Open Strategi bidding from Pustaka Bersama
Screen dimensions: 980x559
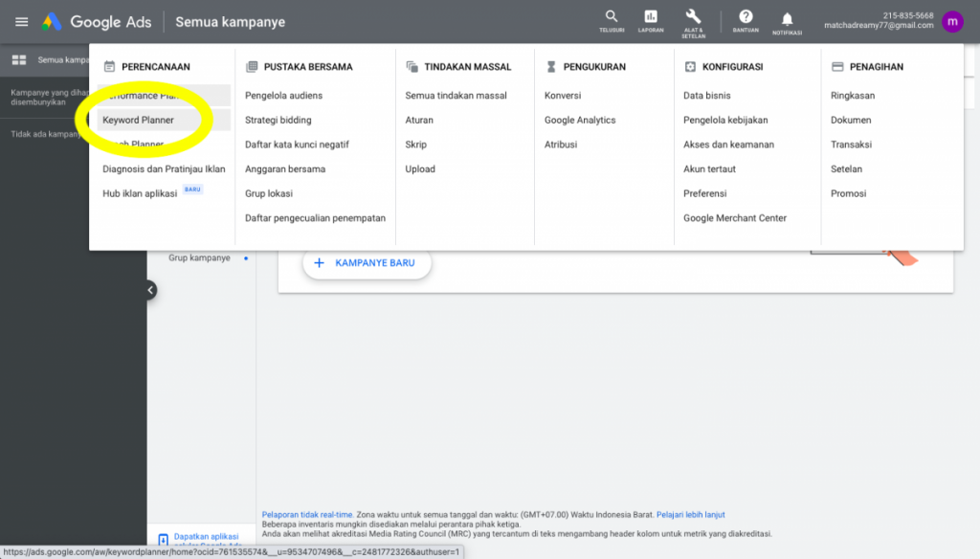[x=279, y=120]
